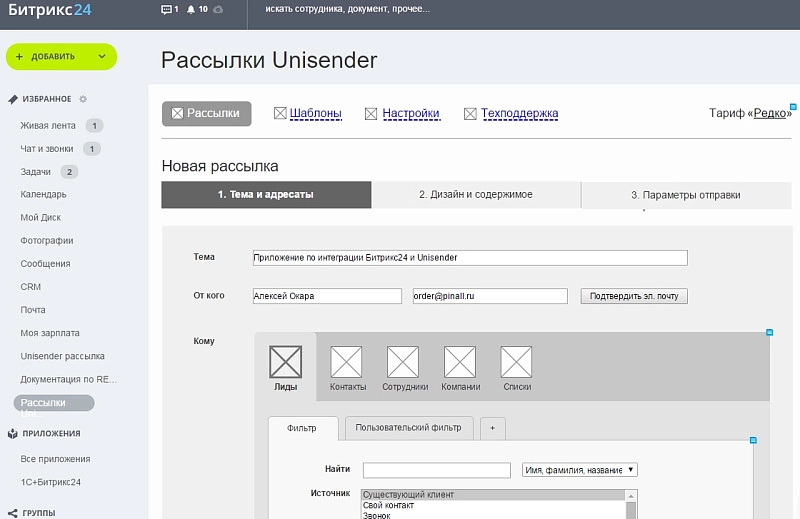Image resolution: width=800 pixels, height=519 pixels.
Task: Select the Списки recipient icon
Action: (516, 362)
